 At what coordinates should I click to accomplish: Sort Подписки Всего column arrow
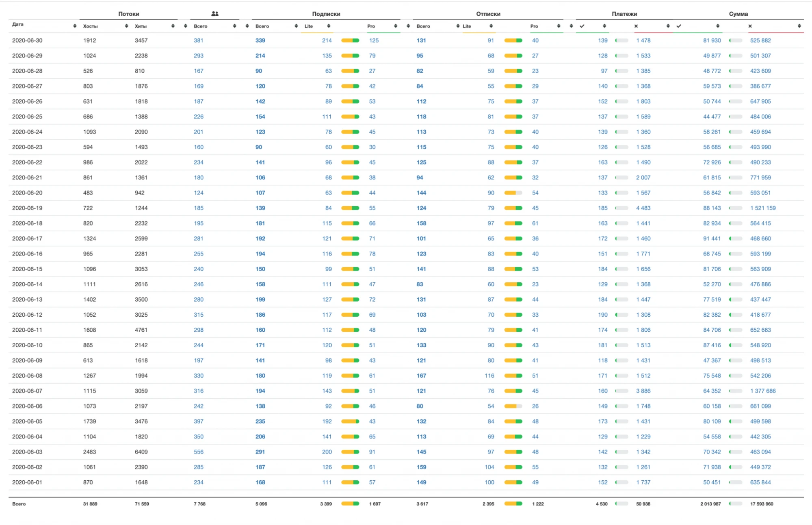point(296,26)
